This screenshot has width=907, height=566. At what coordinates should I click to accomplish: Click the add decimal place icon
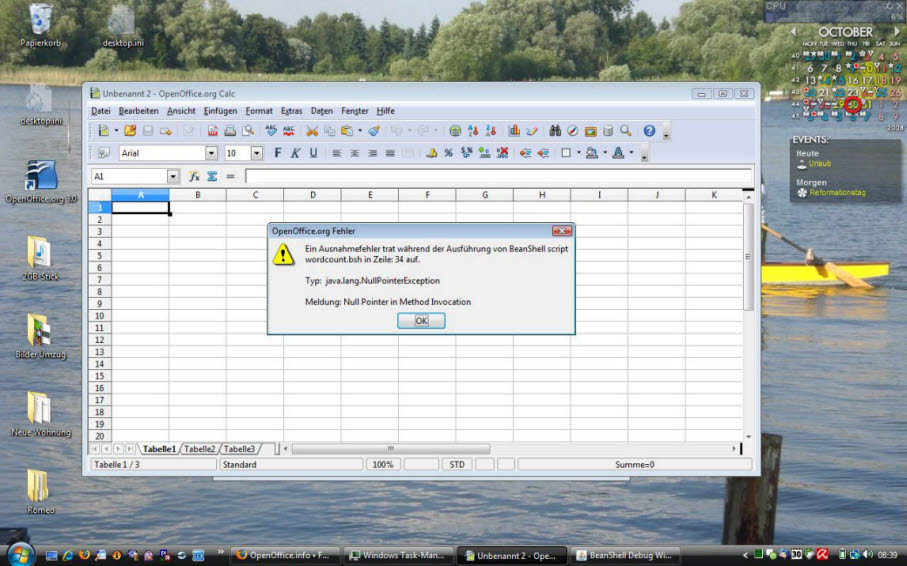click(484, 153)
